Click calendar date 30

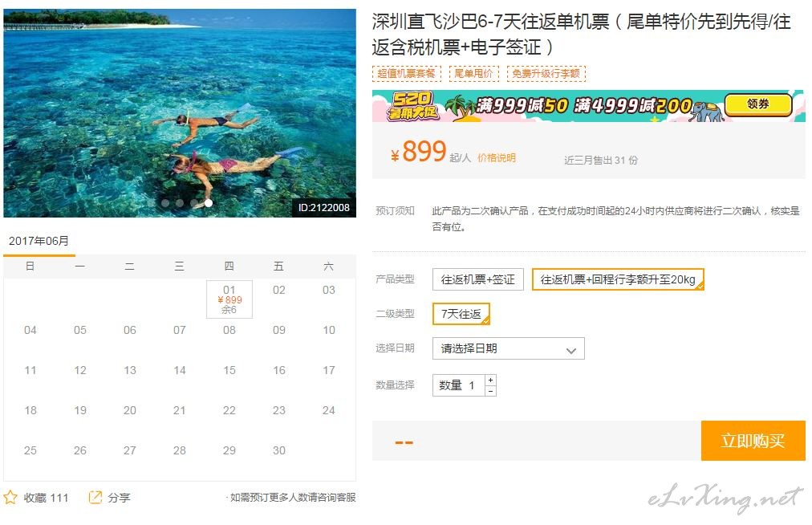tap(279, 451)
